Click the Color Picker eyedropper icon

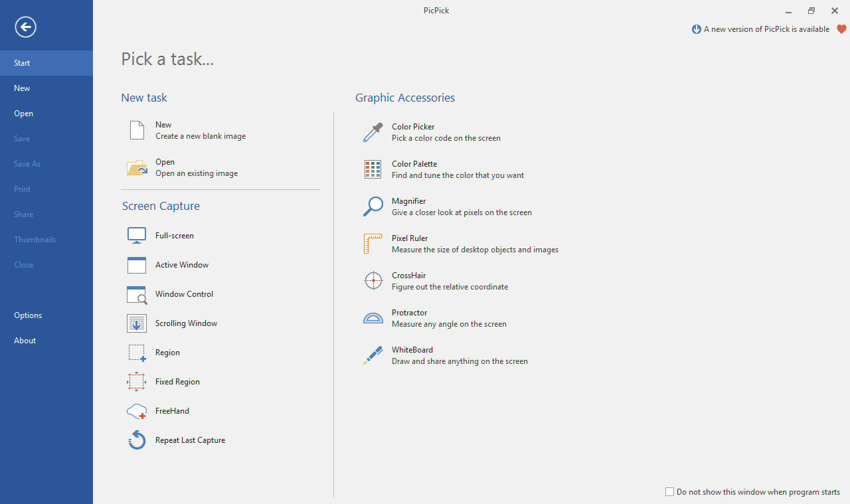coord(373,132)
